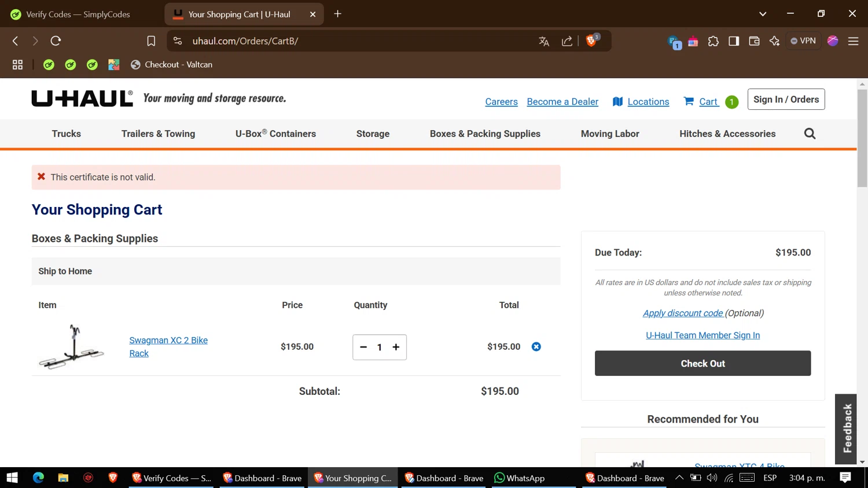Viewport: 868px width, 488px height.
Task: Click the ESP language indicator
Action: [x=770, y=478]
